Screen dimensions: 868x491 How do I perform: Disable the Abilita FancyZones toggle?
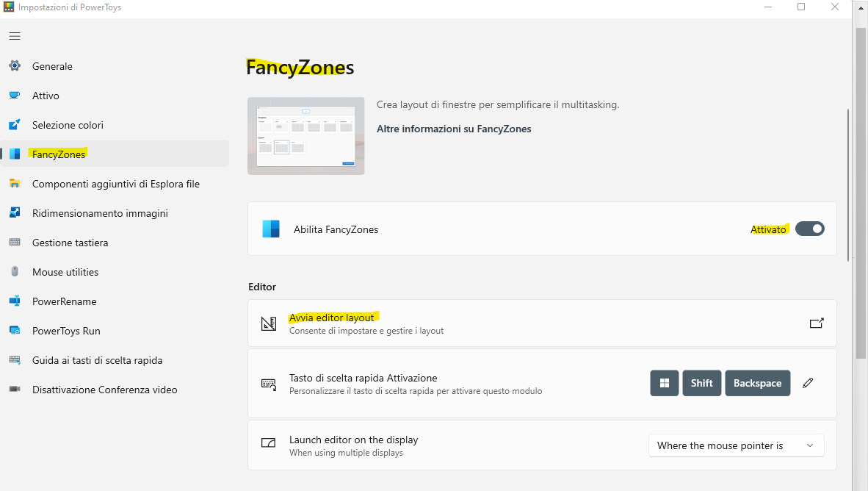pos(809,229)
